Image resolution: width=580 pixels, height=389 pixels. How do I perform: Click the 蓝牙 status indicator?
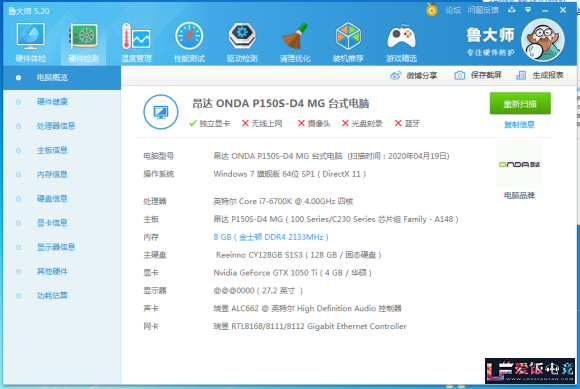[x=407, y=124]
